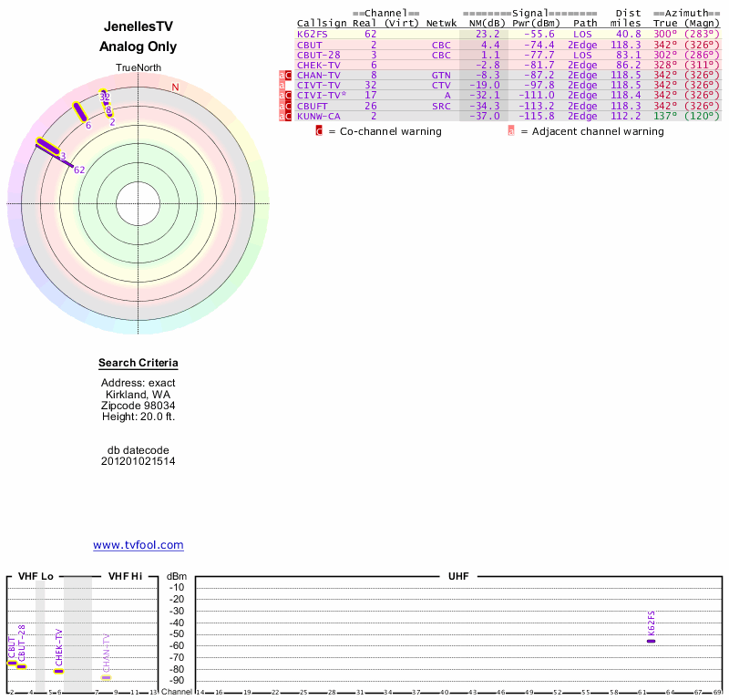
Task: Click the co-channel warning icon in legend
Action: [319, 131]
